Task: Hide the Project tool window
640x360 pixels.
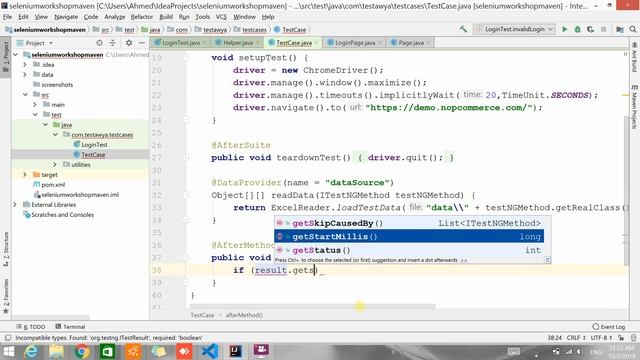Action: click(x=142, y=43)
